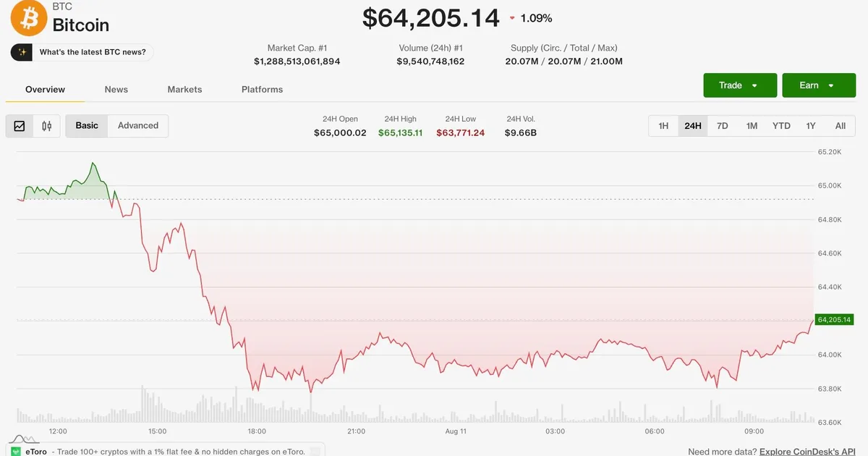Click the orange Bitcoin logo icon
The image size is (868, 456).
tap(28, 19)
